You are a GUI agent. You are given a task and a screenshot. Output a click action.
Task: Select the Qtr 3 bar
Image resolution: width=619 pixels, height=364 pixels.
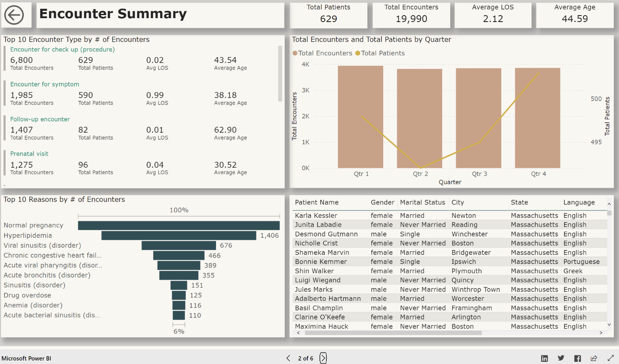(x=479, y=118)
